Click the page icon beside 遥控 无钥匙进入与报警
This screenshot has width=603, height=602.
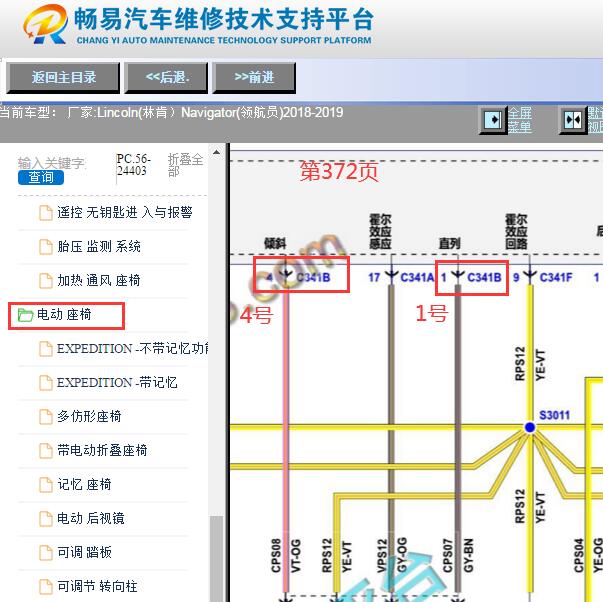pyautogui.click(x=46, y=213)
